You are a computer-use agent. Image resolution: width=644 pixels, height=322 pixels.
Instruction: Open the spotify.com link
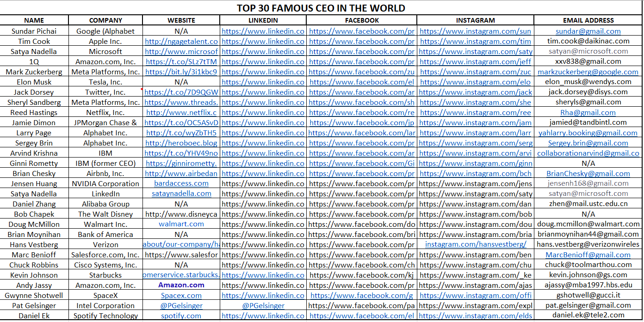point(181,316)
